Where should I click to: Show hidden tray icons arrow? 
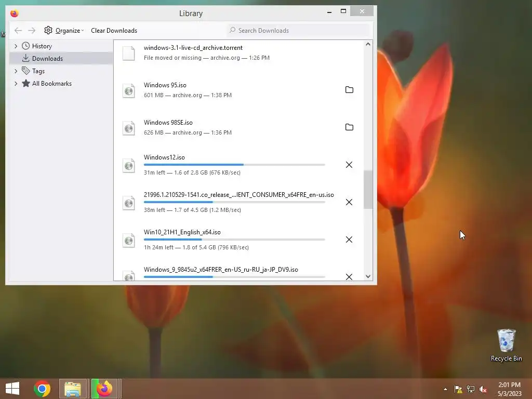click(x=445, y=389)
